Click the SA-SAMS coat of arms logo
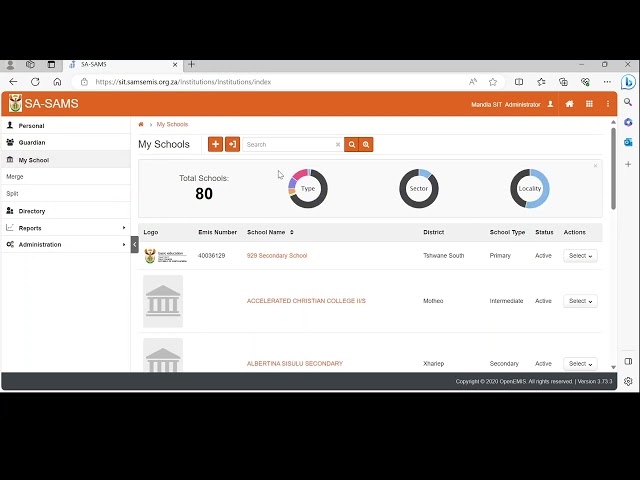 pos(16,104)
